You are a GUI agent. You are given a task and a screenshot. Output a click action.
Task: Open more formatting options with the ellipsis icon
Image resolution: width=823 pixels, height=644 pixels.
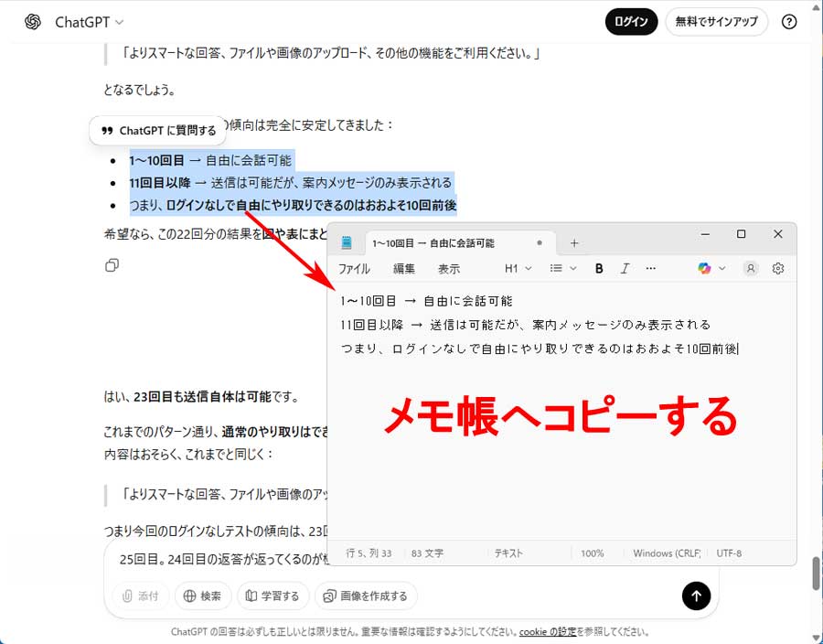tap(651, 268)
